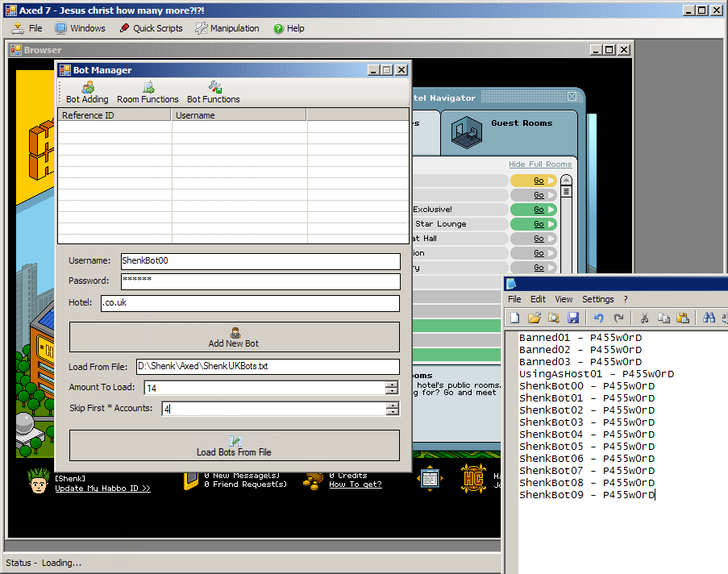728x574 pixels.
Task: Click the Find binoculars icon in editor
Action: tap(709, 318)
